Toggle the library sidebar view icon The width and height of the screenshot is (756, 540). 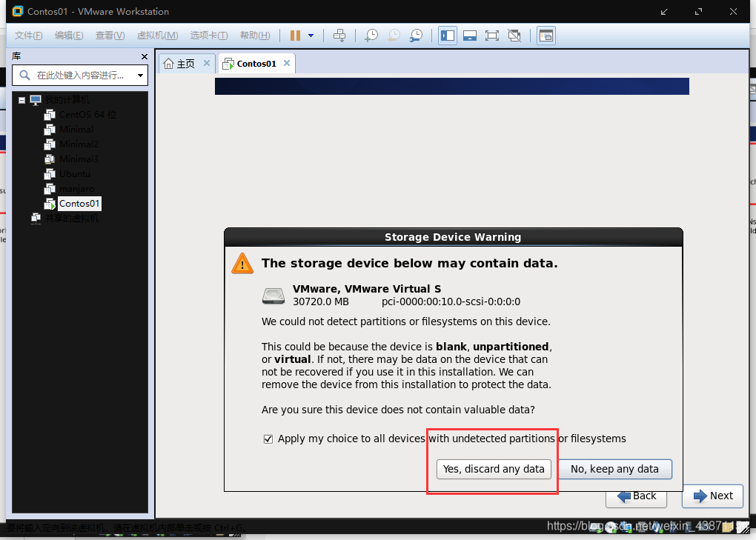point(448,35)
